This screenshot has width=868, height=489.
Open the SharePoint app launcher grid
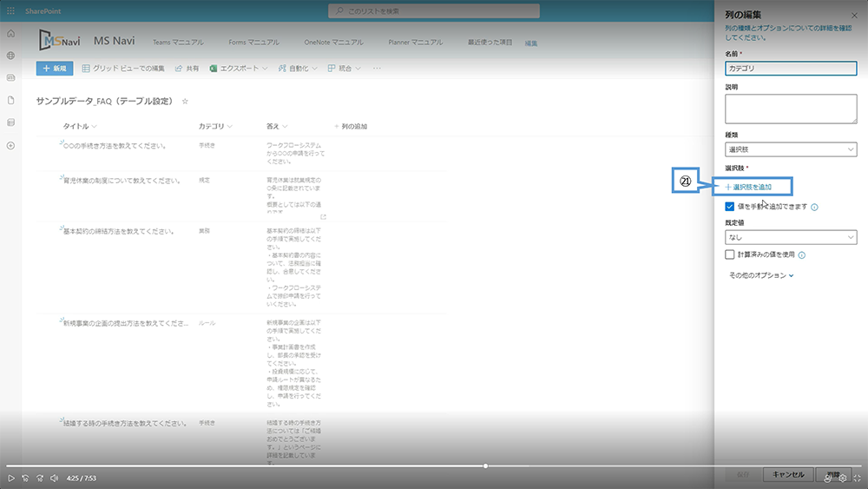[10, 10]
